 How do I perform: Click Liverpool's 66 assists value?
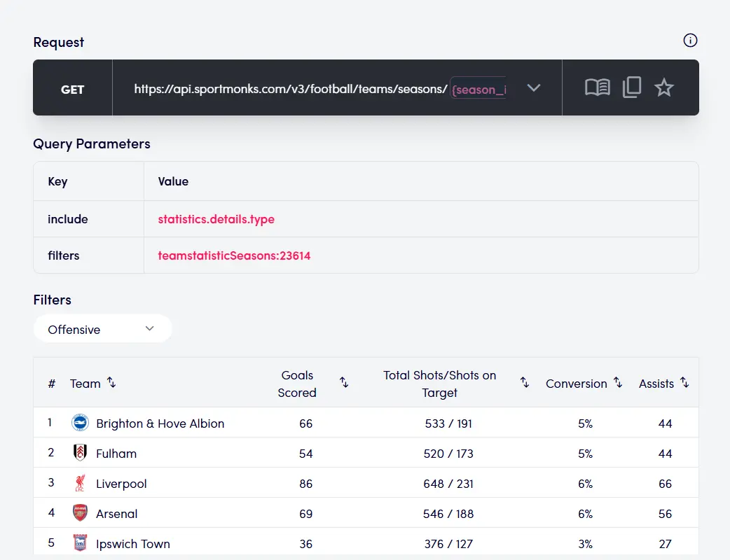point(666,484)
